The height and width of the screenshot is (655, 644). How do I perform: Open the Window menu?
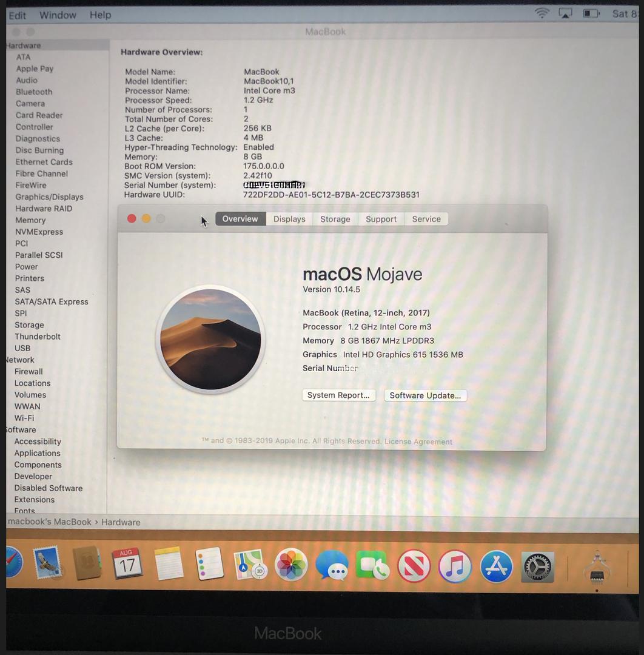pyautogui.click(x=58, y=15)
